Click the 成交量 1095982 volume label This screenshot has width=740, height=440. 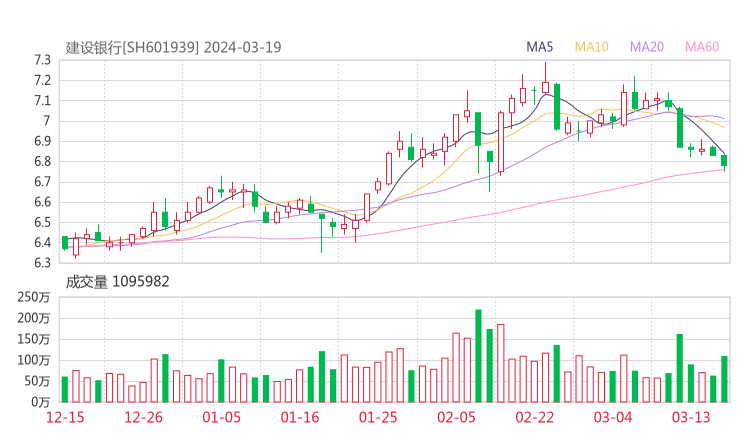pyautogui.click(x=117, y=282)
